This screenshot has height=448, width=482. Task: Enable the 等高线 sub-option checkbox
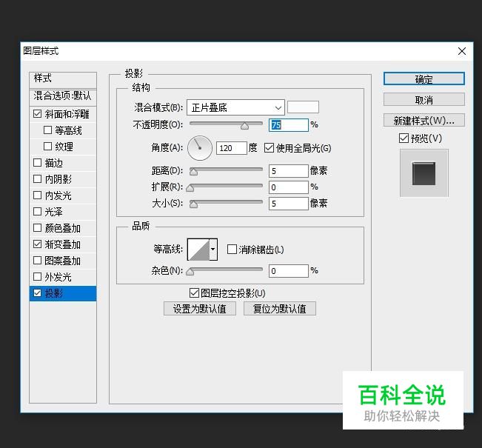click(x=47, y=130)
